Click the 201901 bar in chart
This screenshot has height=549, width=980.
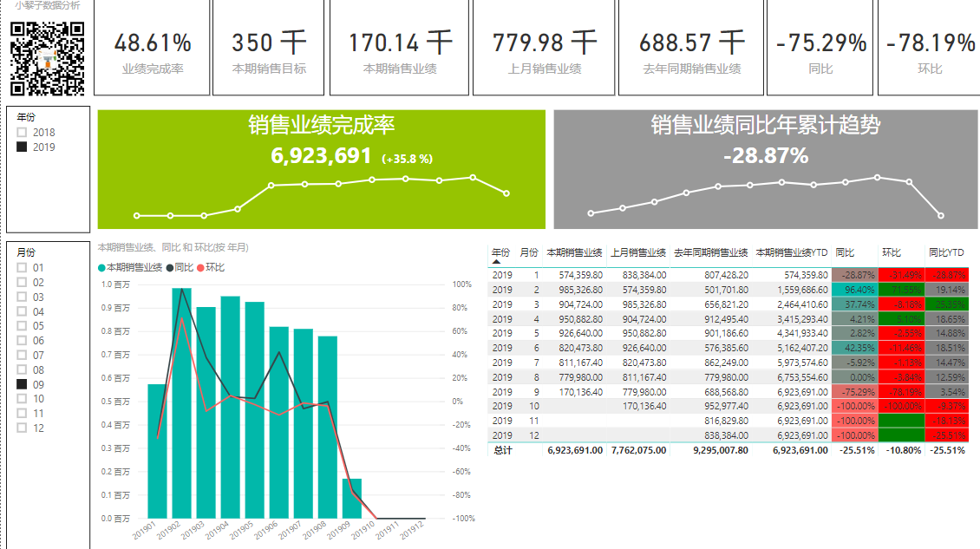click(x=158, y=452)
